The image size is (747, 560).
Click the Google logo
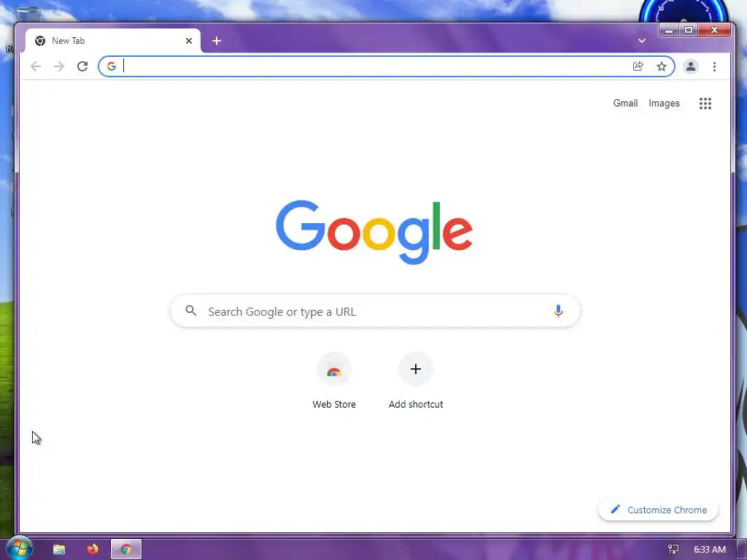coord(374,232)
